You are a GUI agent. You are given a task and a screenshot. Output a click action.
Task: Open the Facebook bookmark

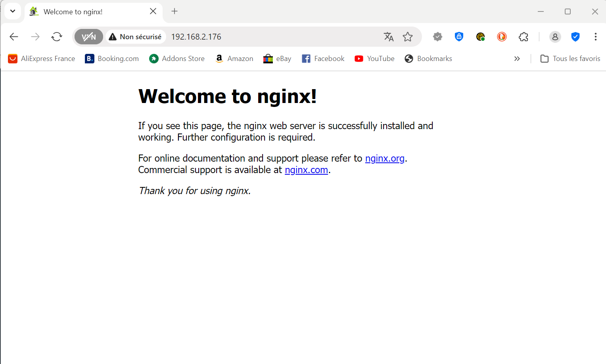click(323, 59)
